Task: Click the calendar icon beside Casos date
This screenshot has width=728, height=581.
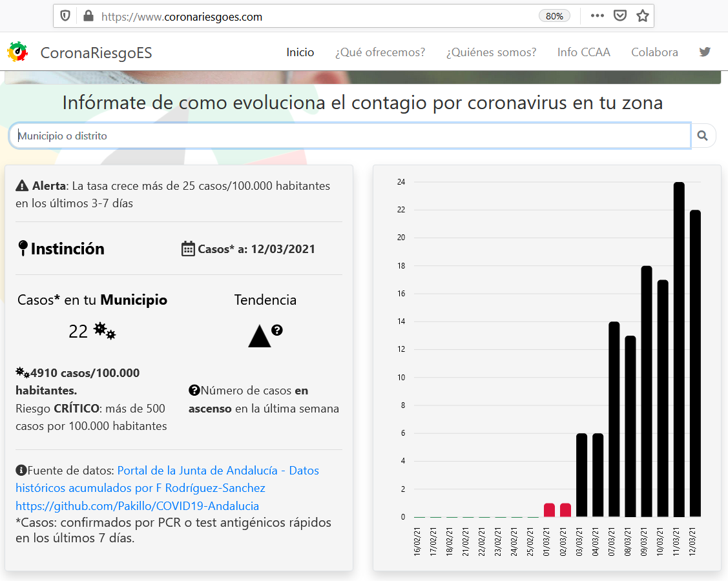Action: pyautogui.click(x=188, y=249)
